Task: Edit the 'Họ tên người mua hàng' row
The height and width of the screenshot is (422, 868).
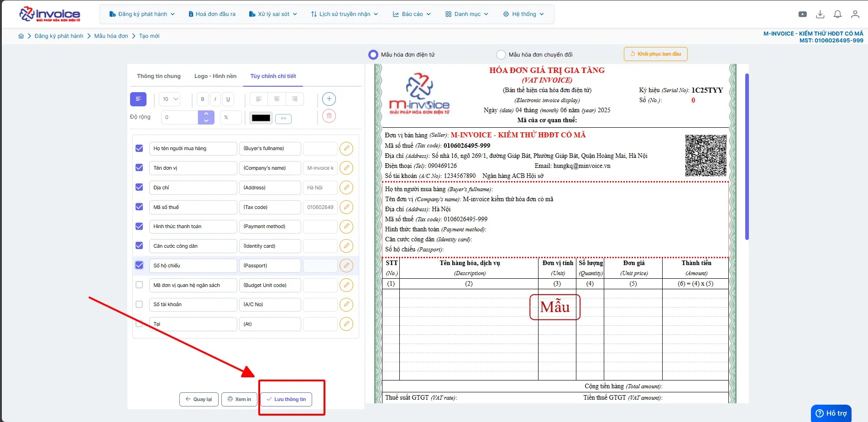Action: [346, 148]
